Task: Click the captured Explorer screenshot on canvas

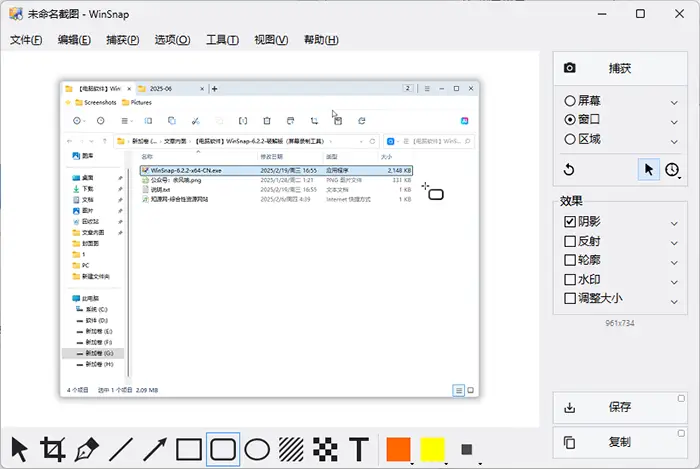Action: tap(270, 239)
